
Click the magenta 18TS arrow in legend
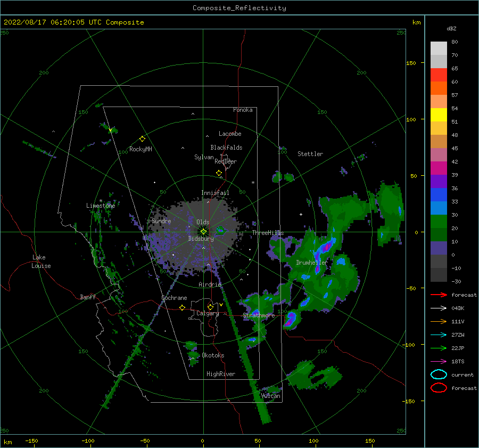click(439, 362)
